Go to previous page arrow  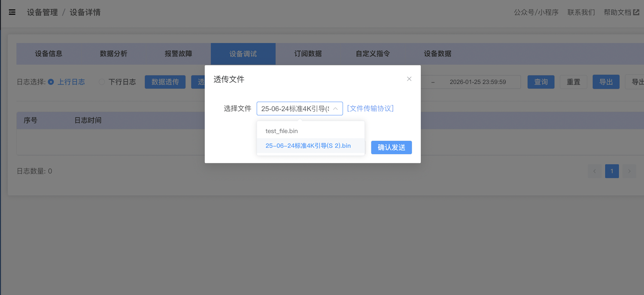coord(595,171)
